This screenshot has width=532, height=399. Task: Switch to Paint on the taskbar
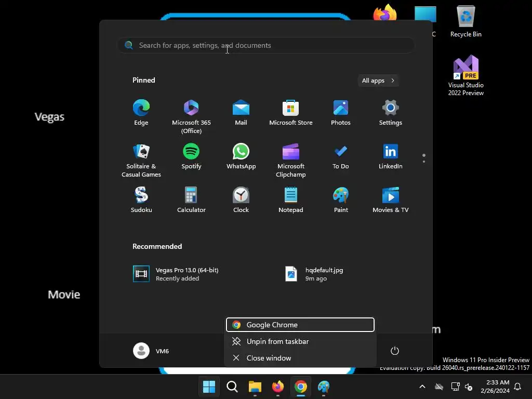(x=324, y=387)
